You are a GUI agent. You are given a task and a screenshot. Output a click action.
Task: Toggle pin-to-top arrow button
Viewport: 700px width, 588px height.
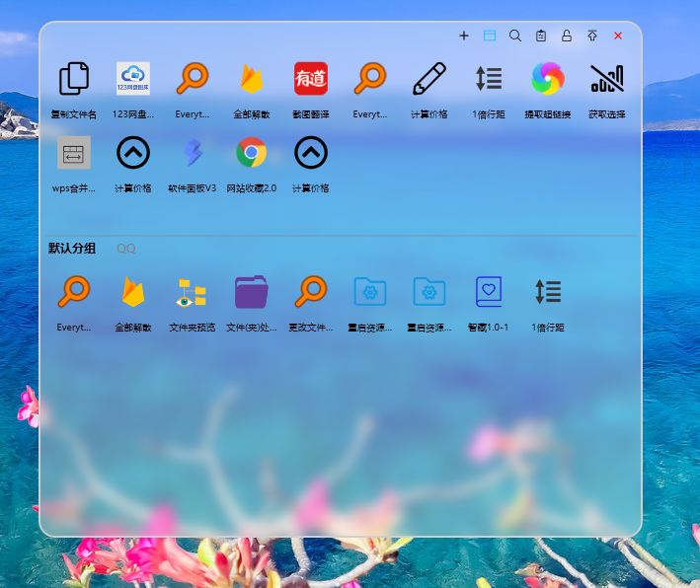click(592, 36)
